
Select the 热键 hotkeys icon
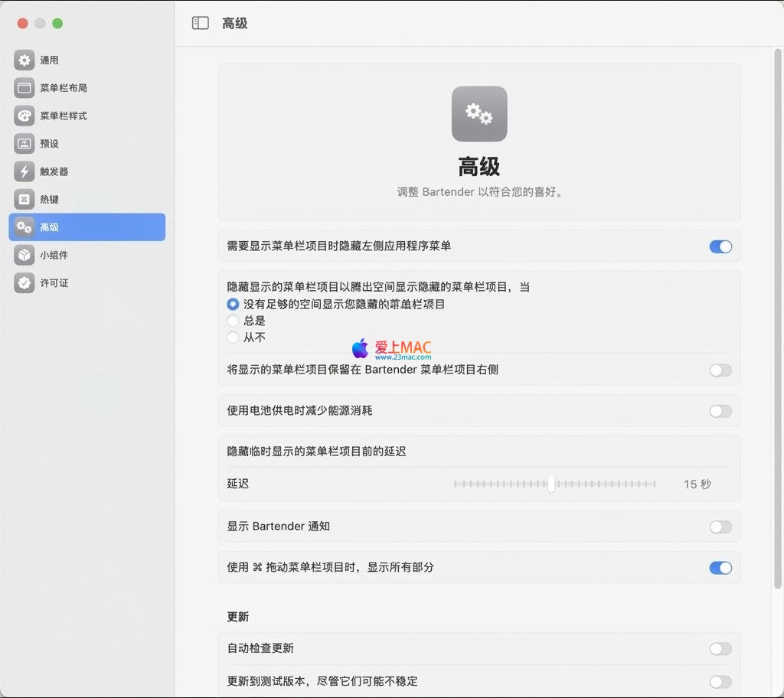[x=24, y=199]
